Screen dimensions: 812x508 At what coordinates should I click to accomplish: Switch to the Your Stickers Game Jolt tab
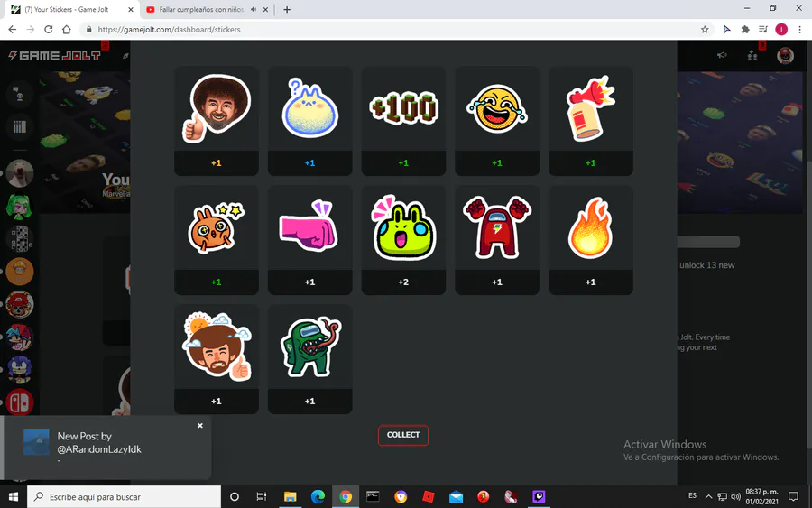(x=71, y=9)
